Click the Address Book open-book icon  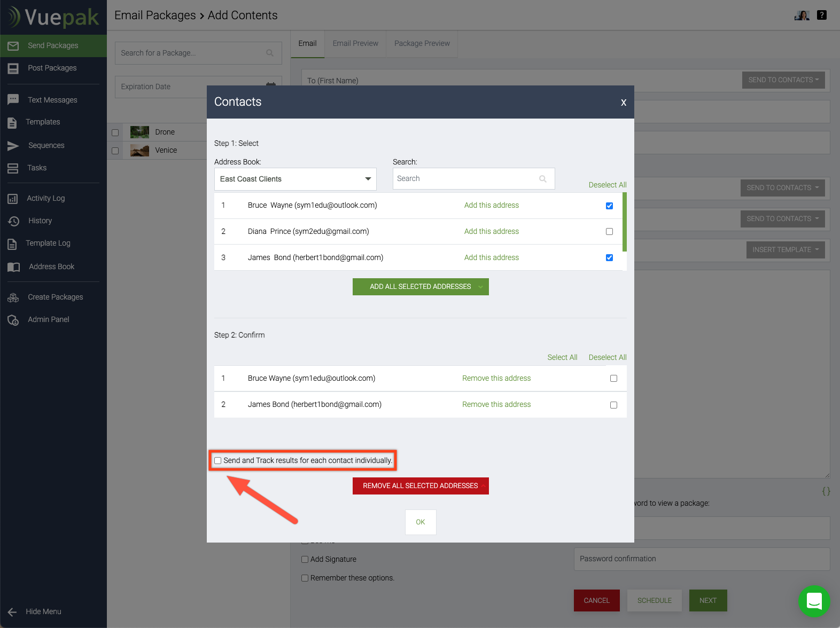tap(14, 267)
